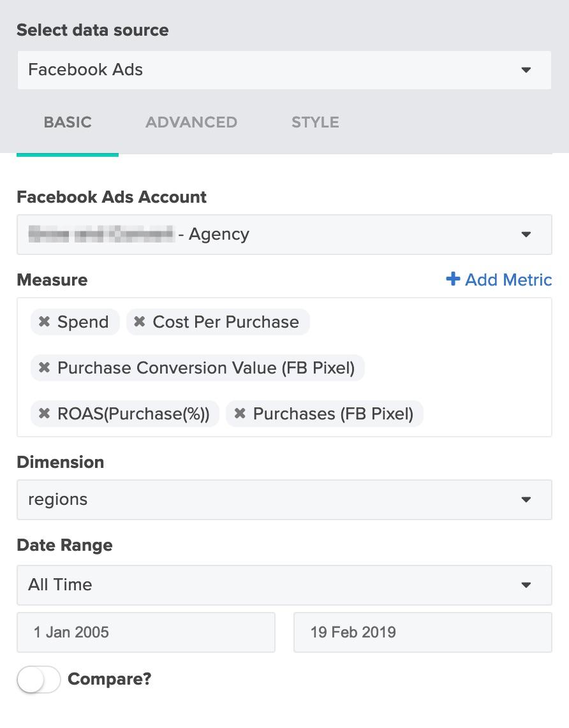This screenshot has width=569, height=728.
Task: Remove Purchases (FB Pixel) metric tag
Action: click(240, 414)
